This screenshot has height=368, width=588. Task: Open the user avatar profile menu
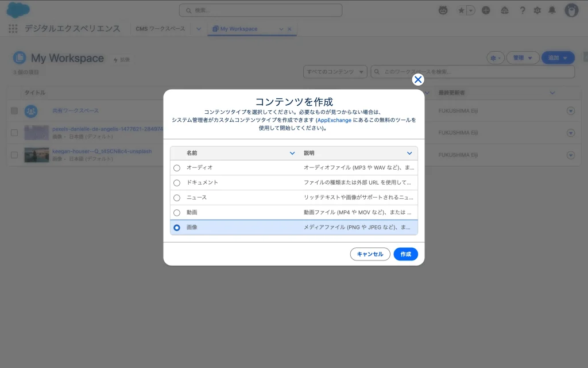(571, 10)
